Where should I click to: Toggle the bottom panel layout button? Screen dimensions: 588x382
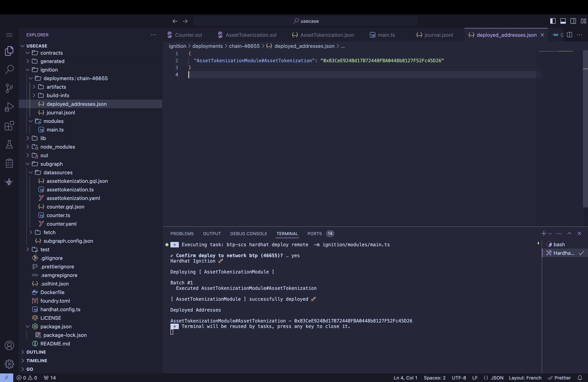click(563, 21)
